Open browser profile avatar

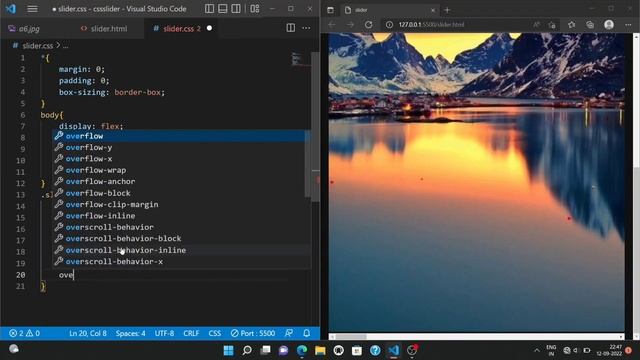609,25
